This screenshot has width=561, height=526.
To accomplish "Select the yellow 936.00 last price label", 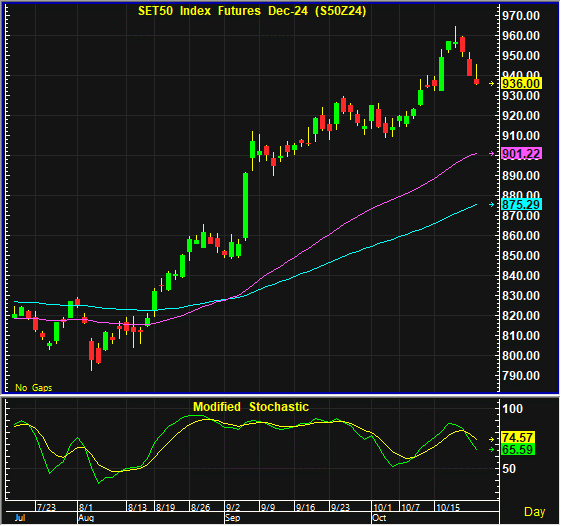I will (521, 84).
